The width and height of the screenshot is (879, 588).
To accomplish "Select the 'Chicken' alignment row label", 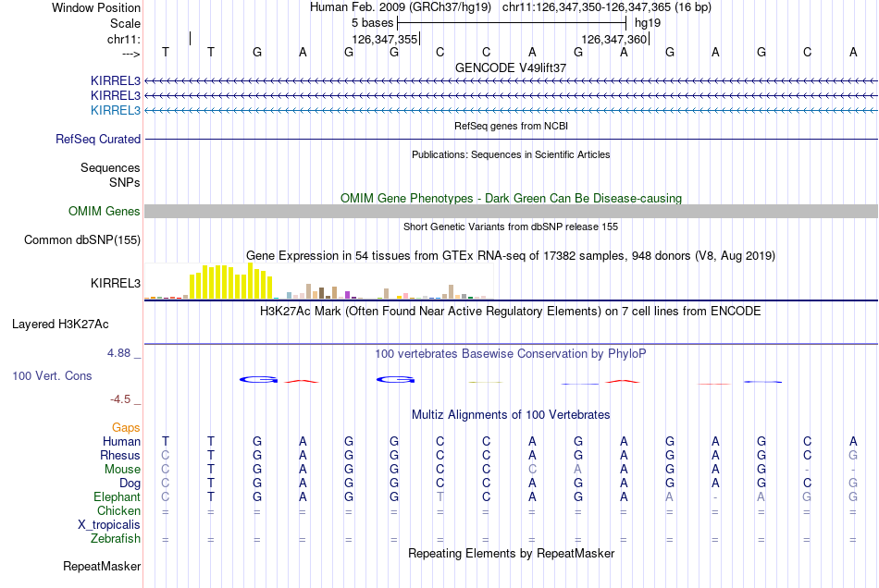I will tap(118, 510).
